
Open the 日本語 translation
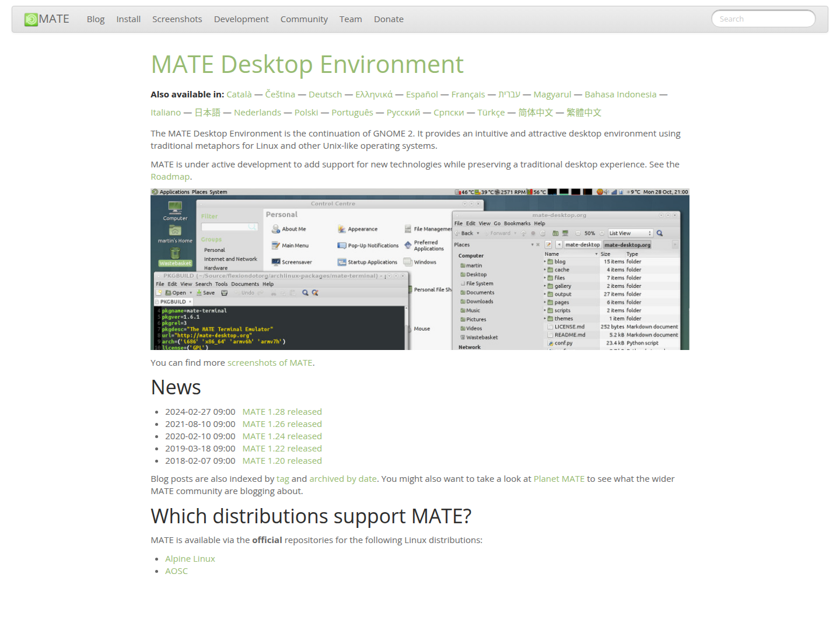(208, 113)
